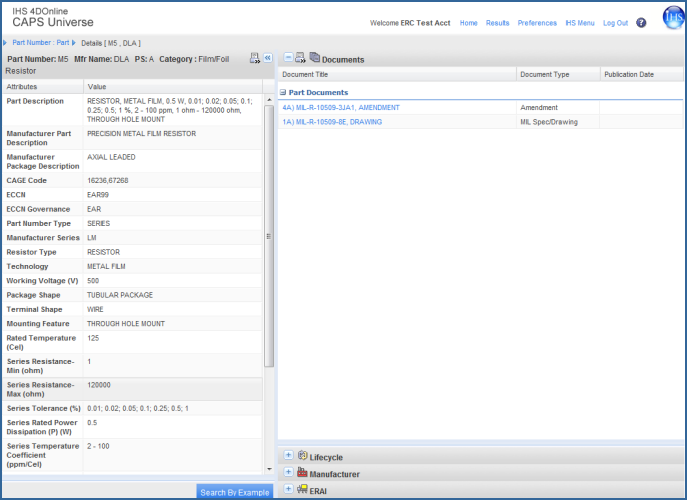The height and width of the screenshot is (500, 687).
Task: Log Out of the account
Action: coord(615,23)
